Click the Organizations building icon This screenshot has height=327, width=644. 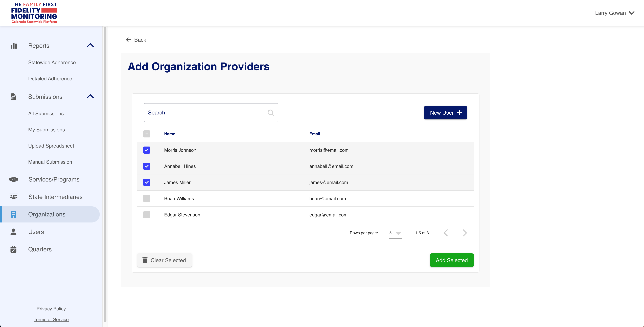(x=13, y=214)
